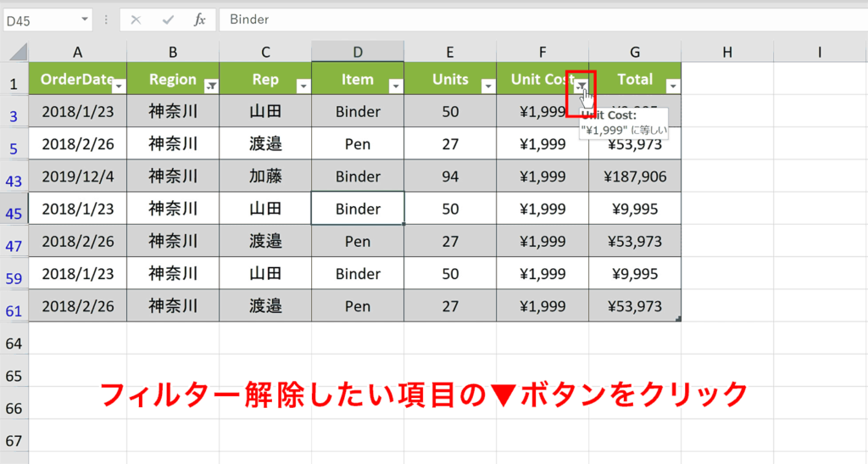Image resolution: width=868 pixels, height=464 pixels.
Task: Click 加藤 cell in Rep column
Action: coord(265,176)
